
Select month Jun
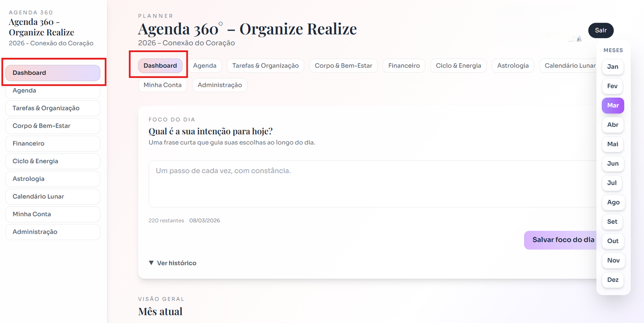tap(613, 164)
